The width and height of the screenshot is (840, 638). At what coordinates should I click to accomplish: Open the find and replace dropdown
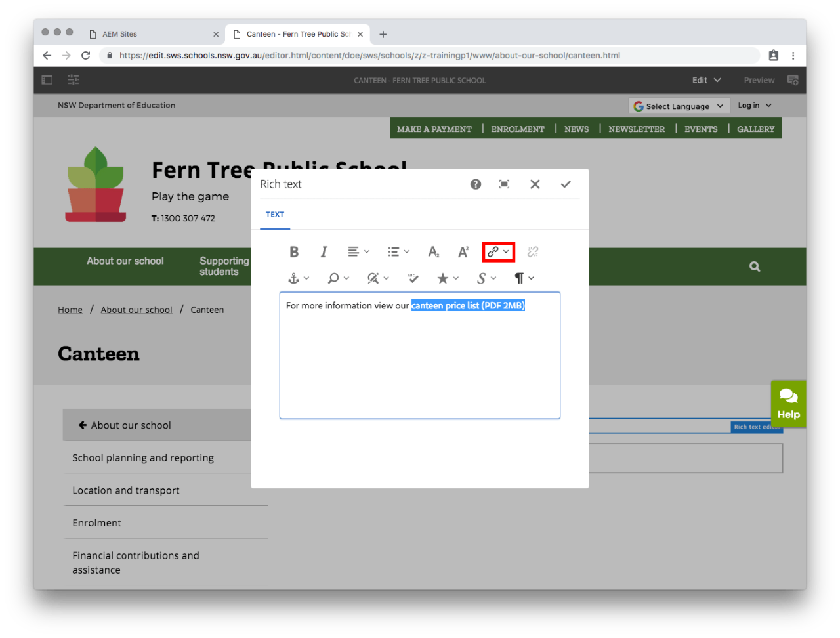click(x=339, y=278)
